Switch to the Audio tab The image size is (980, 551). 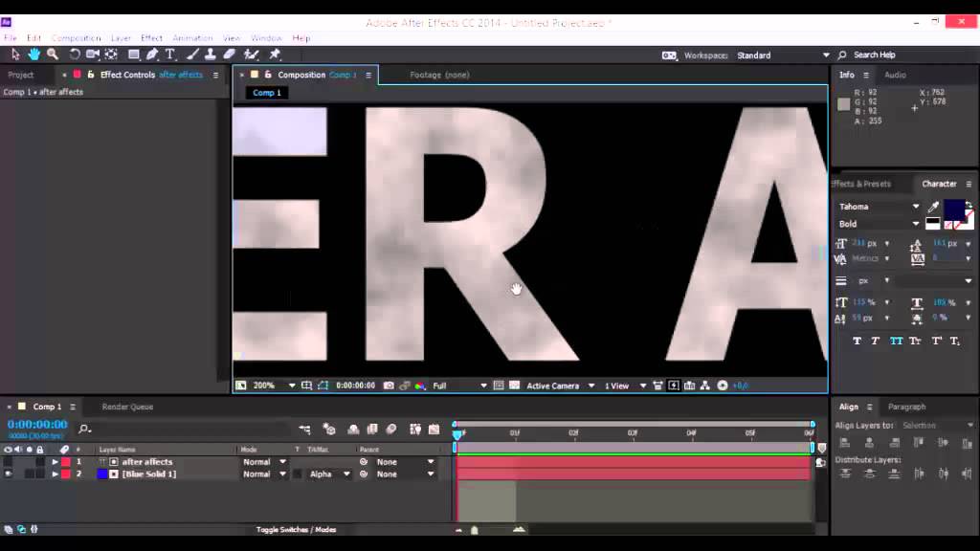pos(895,75)
